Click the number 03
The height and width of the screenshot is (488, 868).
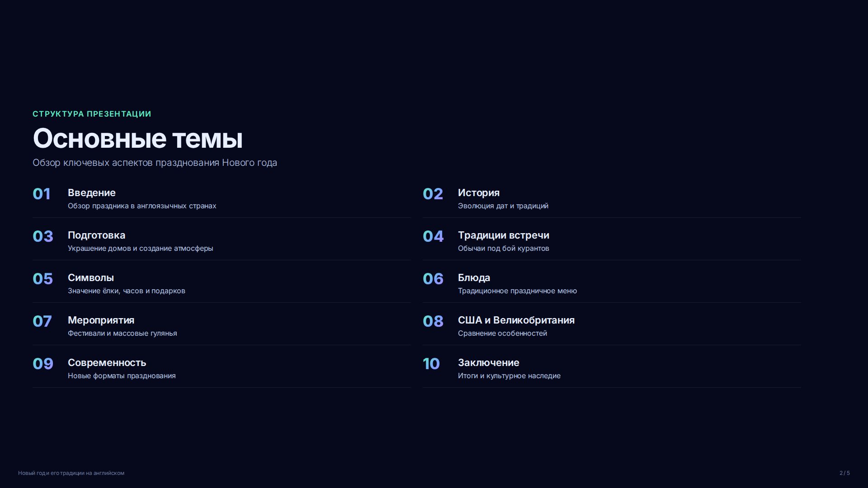pos(43,236)
